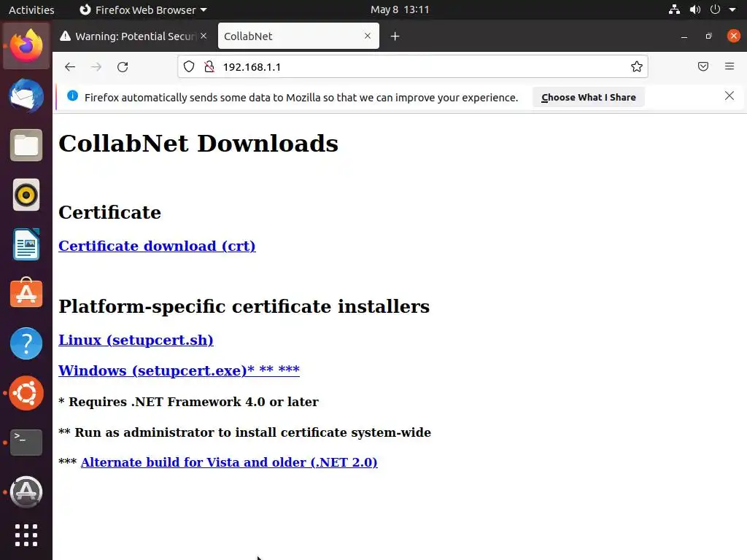Screen dimensions: 747x560
Task: Close the Warning: Potential Security tab
Action: tap(204, 36)
